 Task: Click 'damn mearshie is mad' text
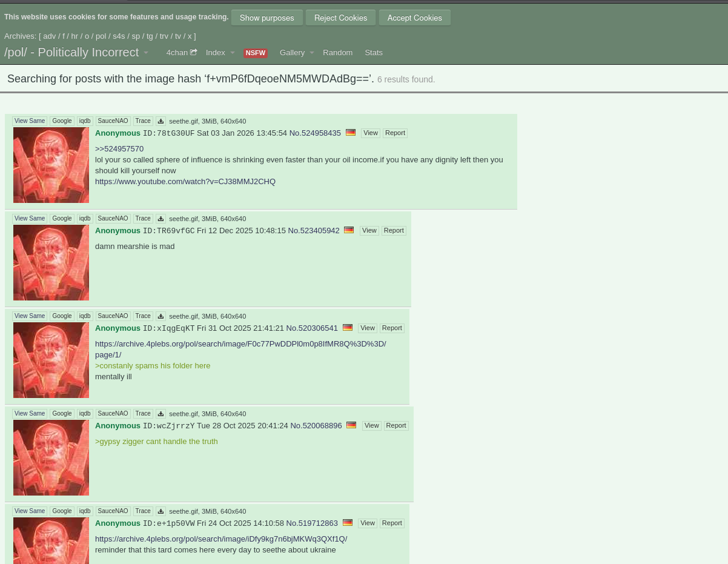[135, 247]
